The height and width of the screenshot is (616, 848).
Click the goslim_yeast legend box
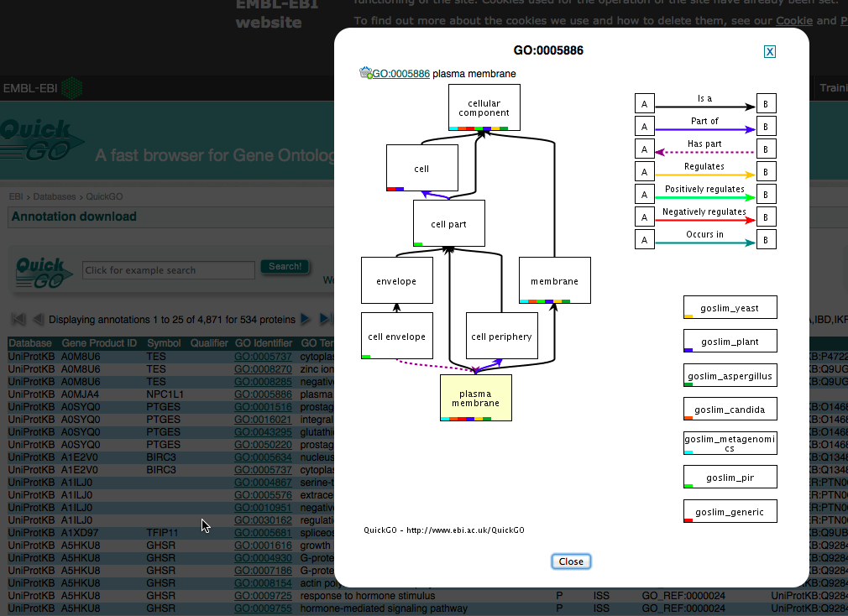[x=730, y=307]
